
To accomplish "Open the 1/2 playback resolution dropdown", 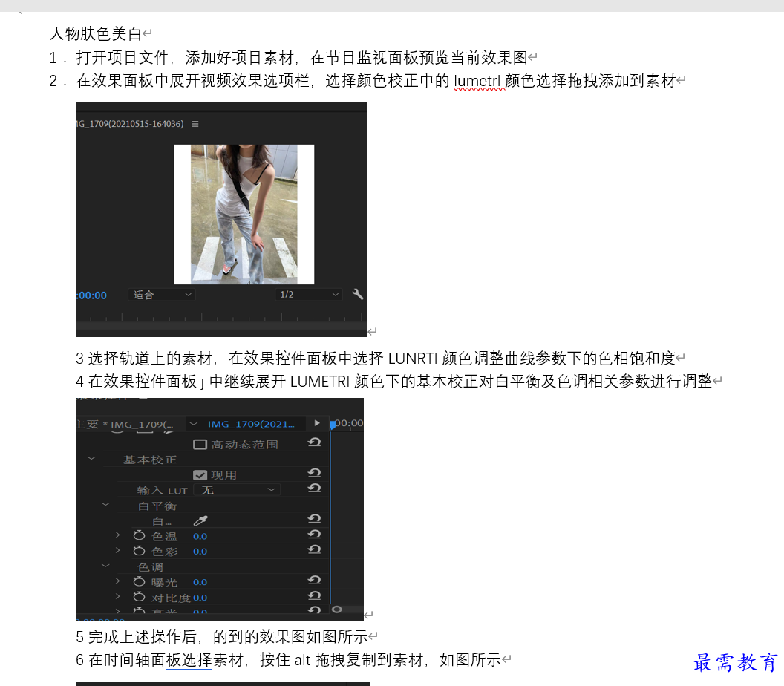I will pos(309,295).
